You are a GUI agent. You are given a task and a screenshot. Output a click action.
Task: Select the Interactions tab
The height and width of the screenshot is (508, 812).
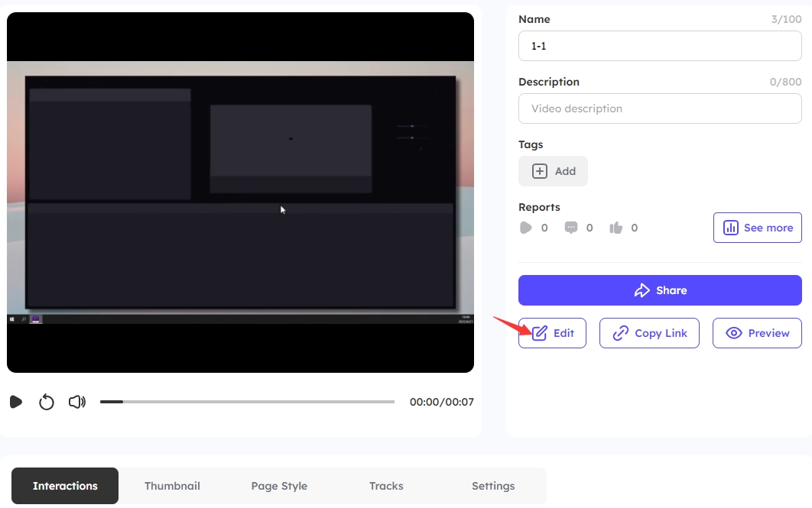(x=65, y=486)
